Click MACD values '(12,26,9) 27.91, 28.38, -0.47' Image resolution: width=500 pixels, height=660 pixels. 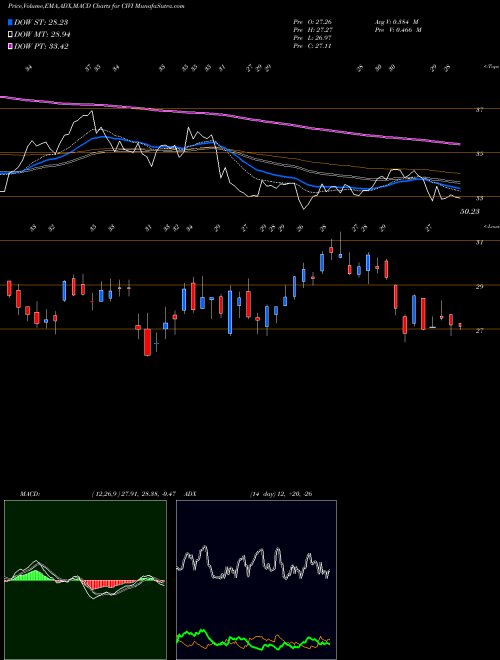click(x=136, y=494)
